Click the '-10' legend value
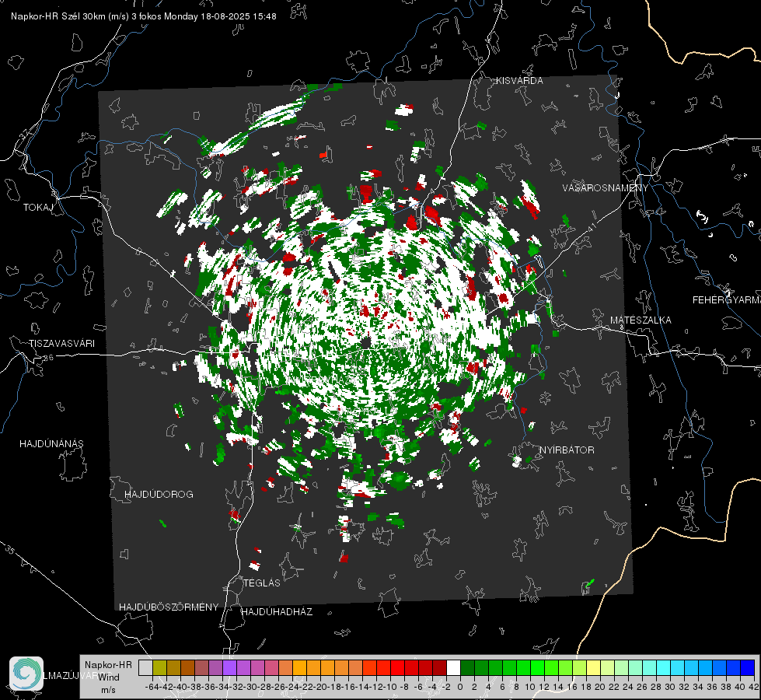Screen dimensions: 761x700 click(390, 687)
